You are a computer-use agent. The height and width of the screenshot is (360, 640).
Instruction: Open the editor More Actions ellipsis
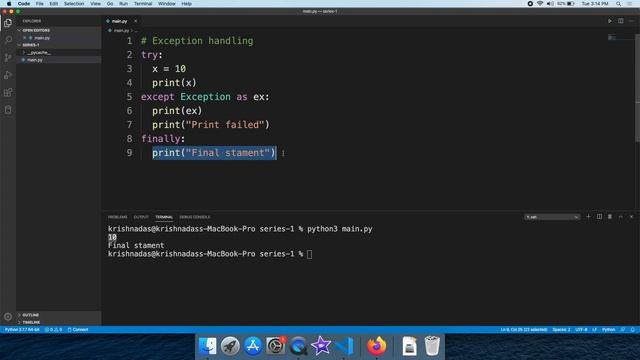tap(631, 21)
